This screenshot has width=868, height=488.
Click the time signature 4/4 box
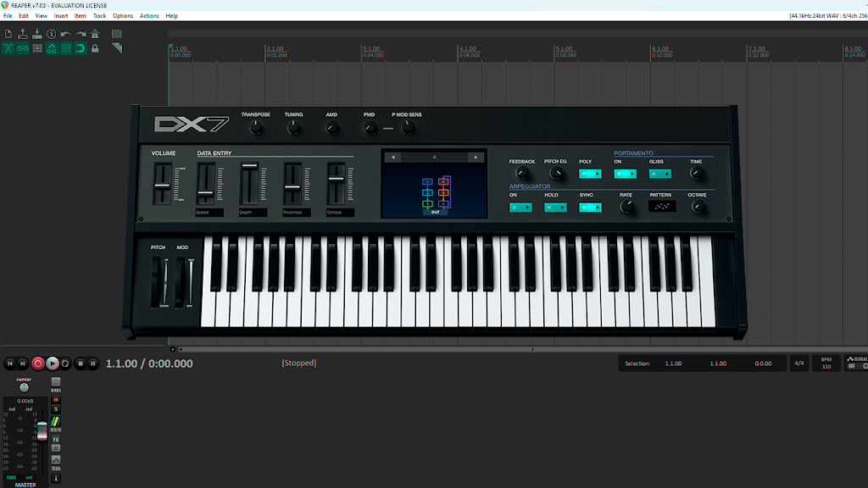(x=799, y=363)
